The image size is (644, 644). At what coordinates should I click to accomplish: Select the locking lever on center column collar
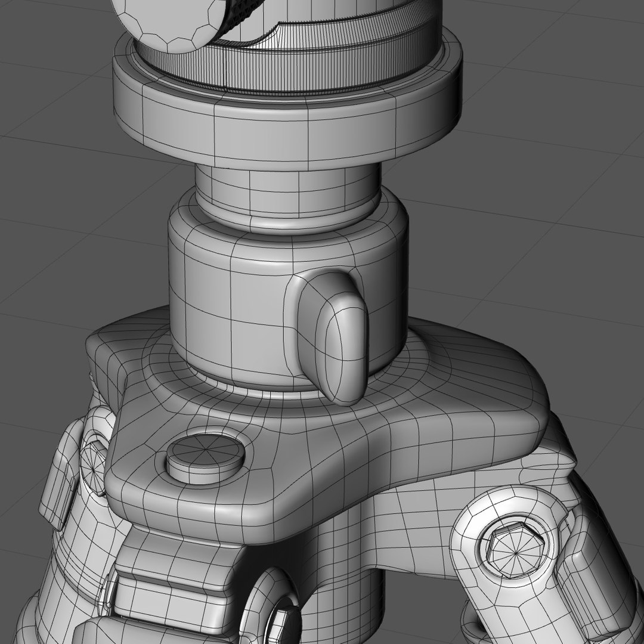click(333, 338)
